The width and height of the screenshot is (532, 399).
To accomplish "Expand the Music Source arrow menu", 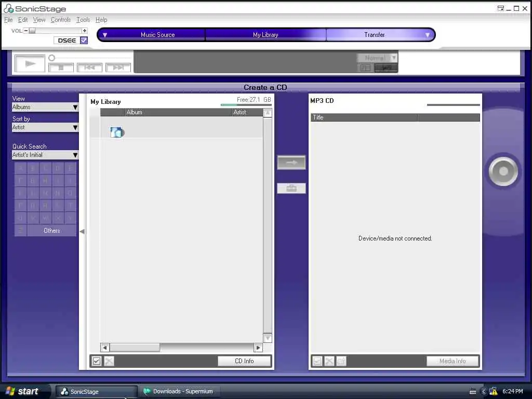I will [x=105, y=35].
